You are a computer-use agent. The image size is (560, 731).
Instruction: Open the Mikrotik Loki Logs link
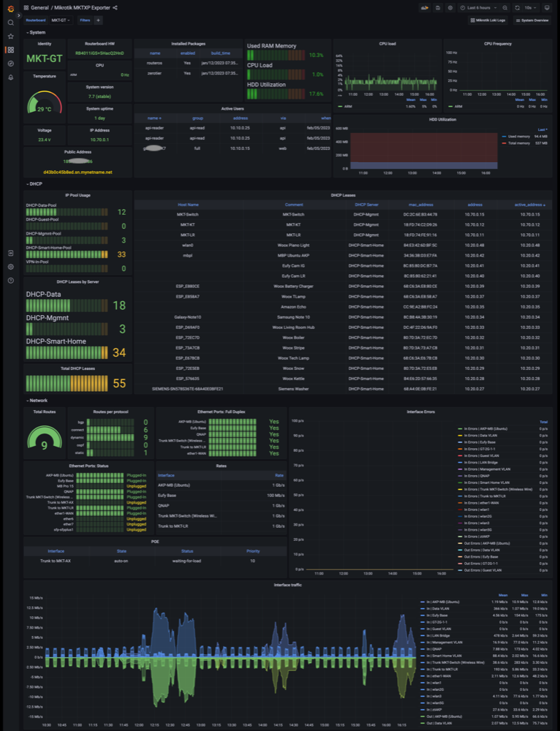click(x=488, y=20)
